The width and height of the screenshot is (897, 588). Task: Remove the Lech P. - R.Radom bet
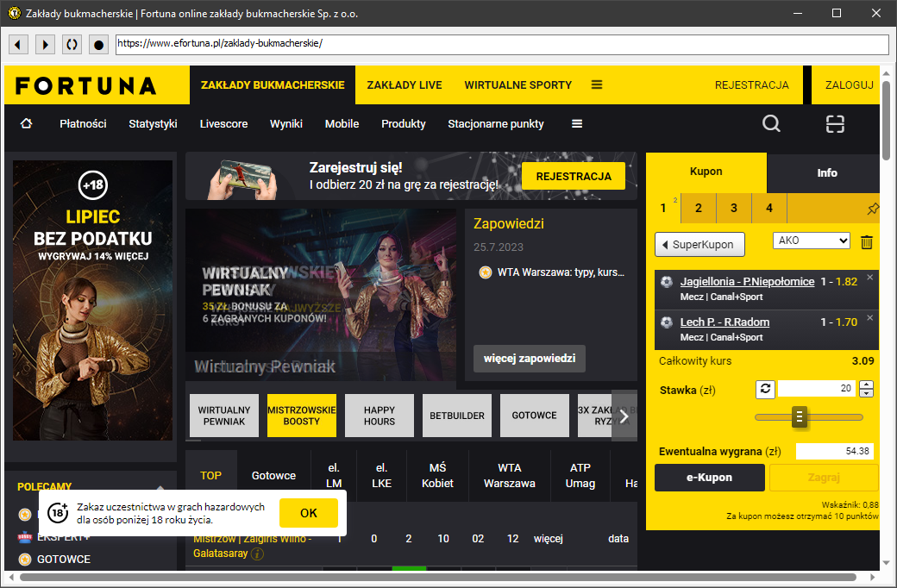[x=869, y=318]
